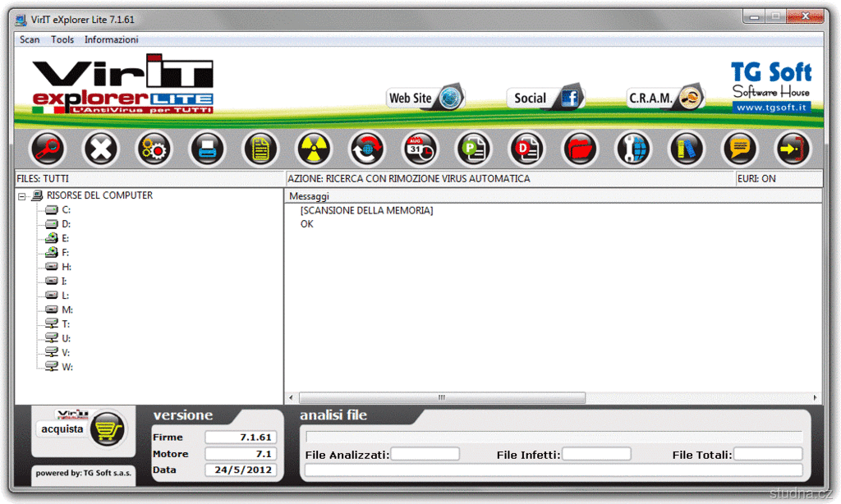Click the yellow radiation hazard icon

(x=314, y=149)
